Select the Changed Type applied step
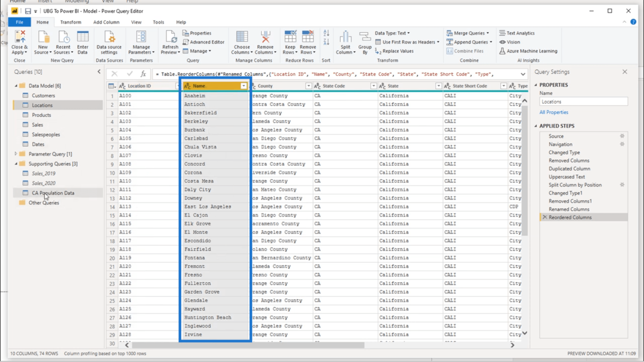The width and height of the screenshot is (644, 362). click(564, 152)
